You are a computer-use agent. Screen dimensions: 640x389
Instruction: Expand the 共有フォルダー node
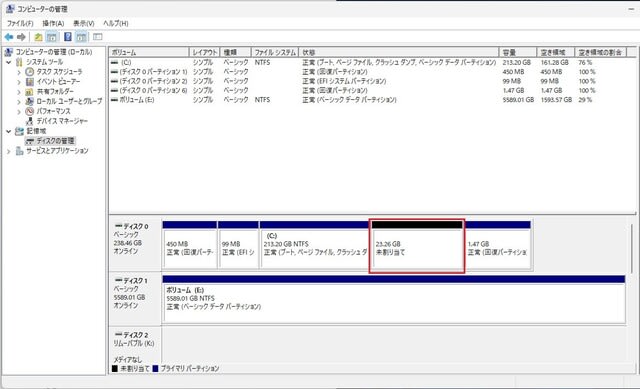pyautogui.click(x=19, y=92)
